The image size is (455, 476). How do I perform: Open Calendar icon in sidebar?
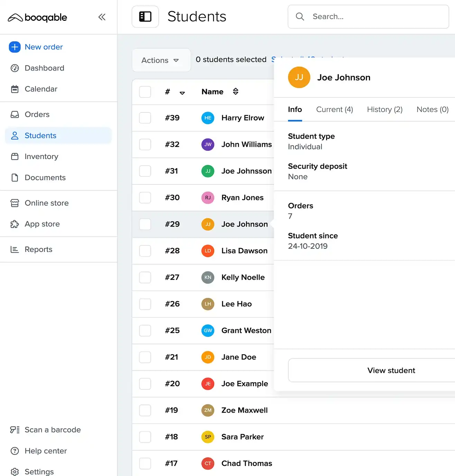pos(15,89)
